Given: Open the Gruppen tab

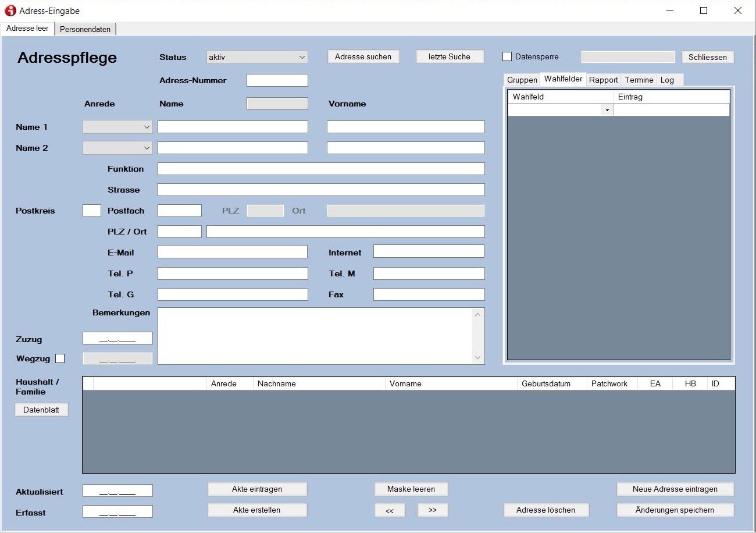Looking at the screenshot, I should 522,80.
